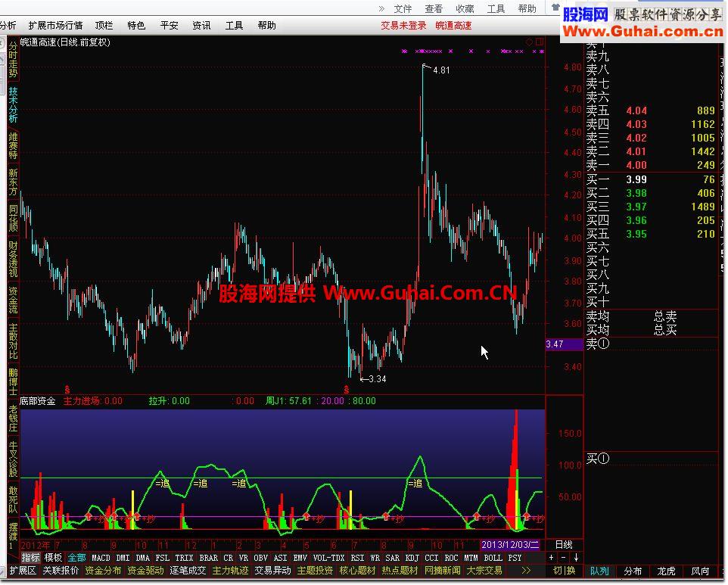Open the 敢死队 sidebar tab
This screenshot has height=585, width=728.
[x=13, y=500]
